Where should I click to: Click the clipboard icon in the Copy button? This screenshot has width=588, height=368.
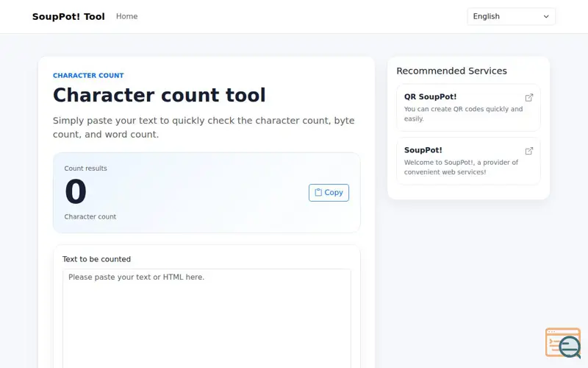(x=318, y=192)
